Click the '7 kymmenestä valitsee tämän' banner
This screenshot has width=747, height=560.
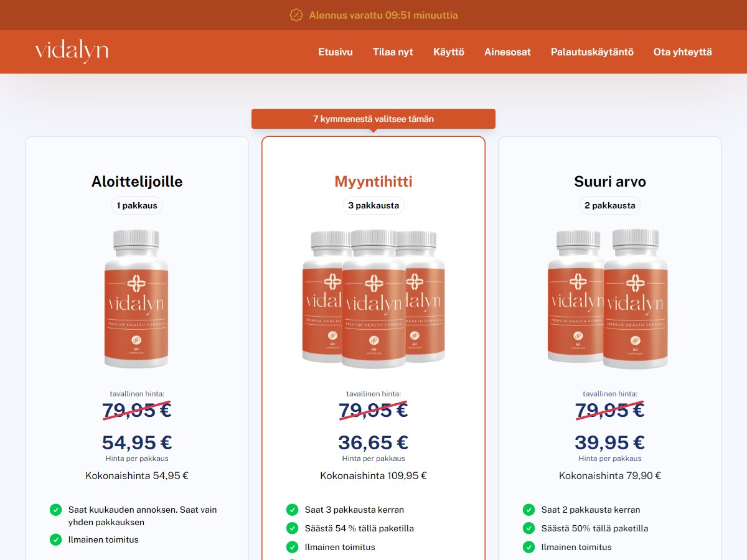[x=374, y=119]
